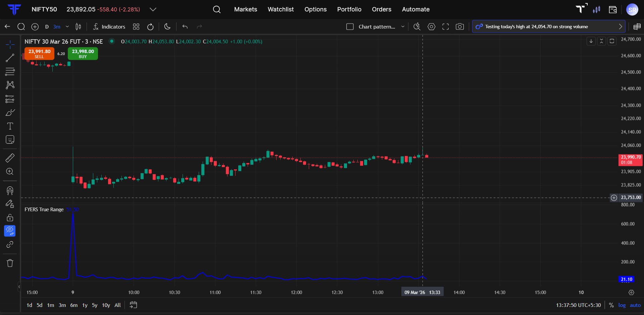Open the chart search magnifier icon

21,27
